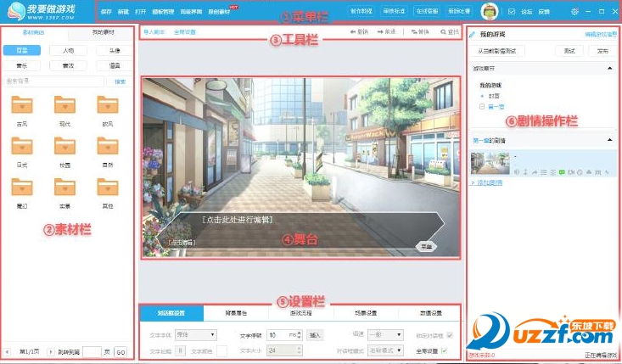Click the material search input field

(53, 81)
